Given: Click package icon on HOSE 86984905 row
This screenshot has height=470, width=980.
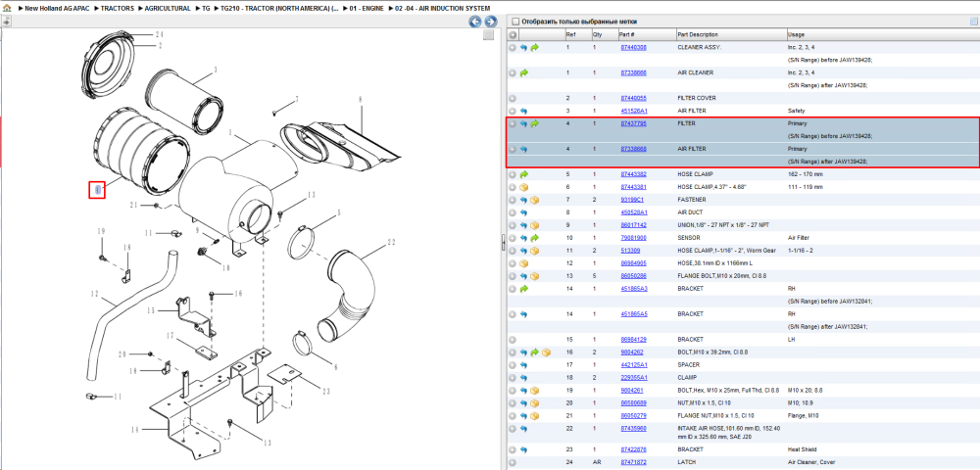Looking at the screenshot, I should coord(523,263).
